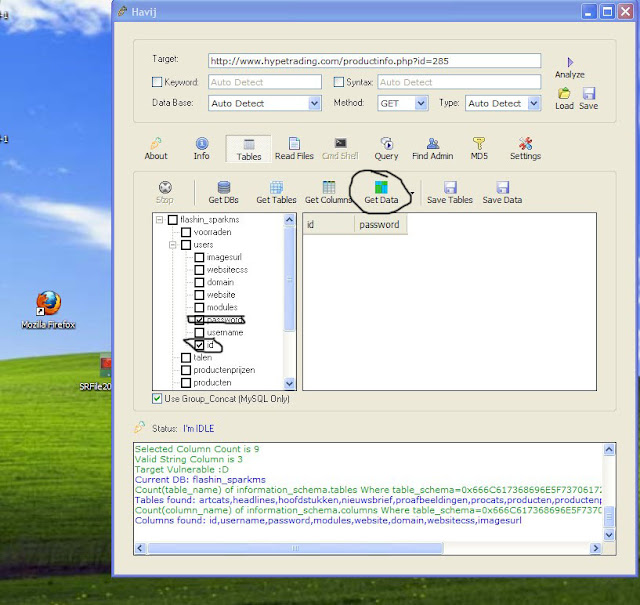Check the websitecss column checkbox

199,270
